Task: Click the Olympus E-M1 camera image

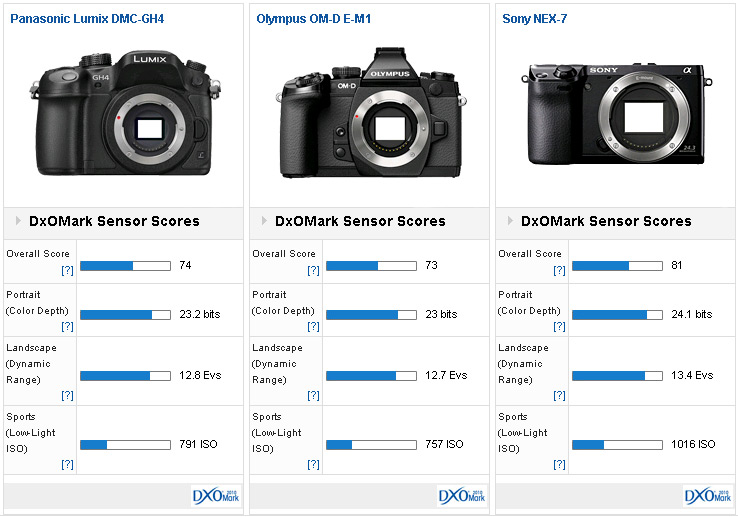Action: (371, 113)
